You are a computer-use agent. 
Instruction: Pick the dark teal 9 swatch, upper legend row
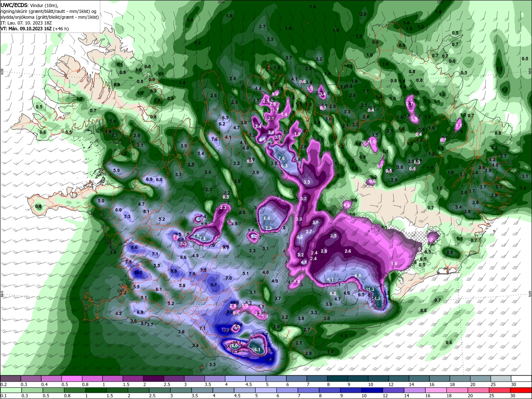tap(358, 379)
